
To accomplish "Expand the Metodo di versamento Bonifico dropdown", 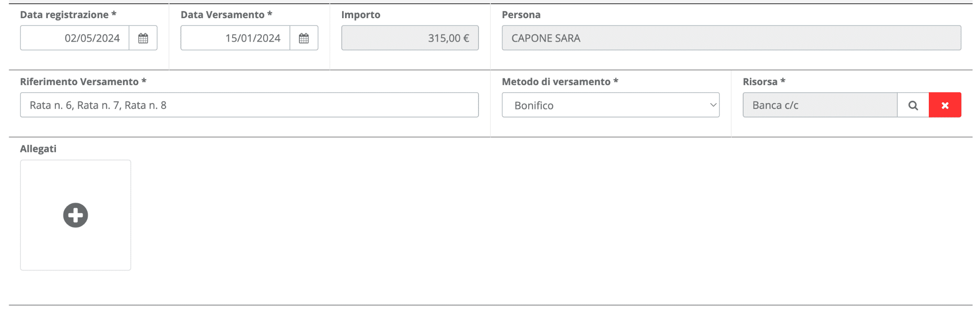I will click(x=611, y=105).
